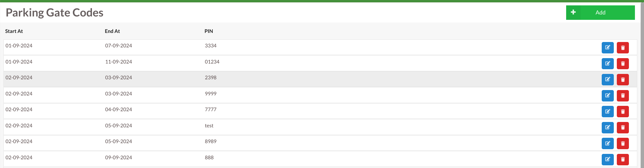Edit the entry with PIN 2398
644x168 pixels.
tap(607, 80)
